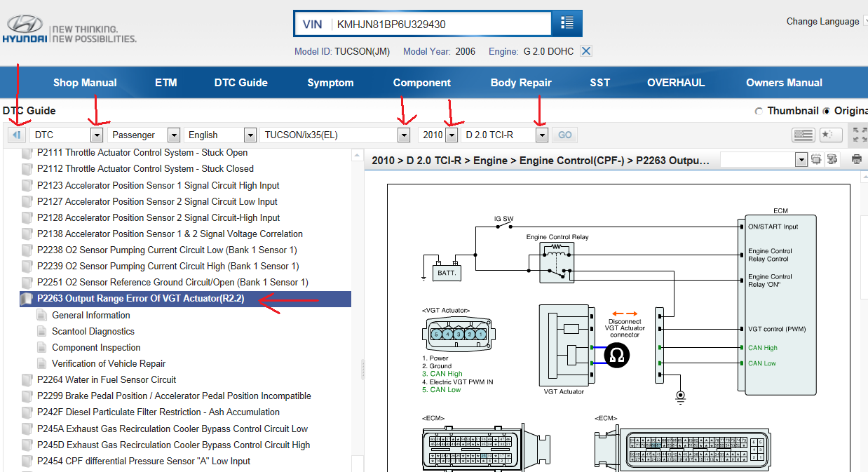This screenshot has width=868, height=472.
Task: Open P2127 Accelerator Position Sensor 2 Low Input
Action: 157,201
